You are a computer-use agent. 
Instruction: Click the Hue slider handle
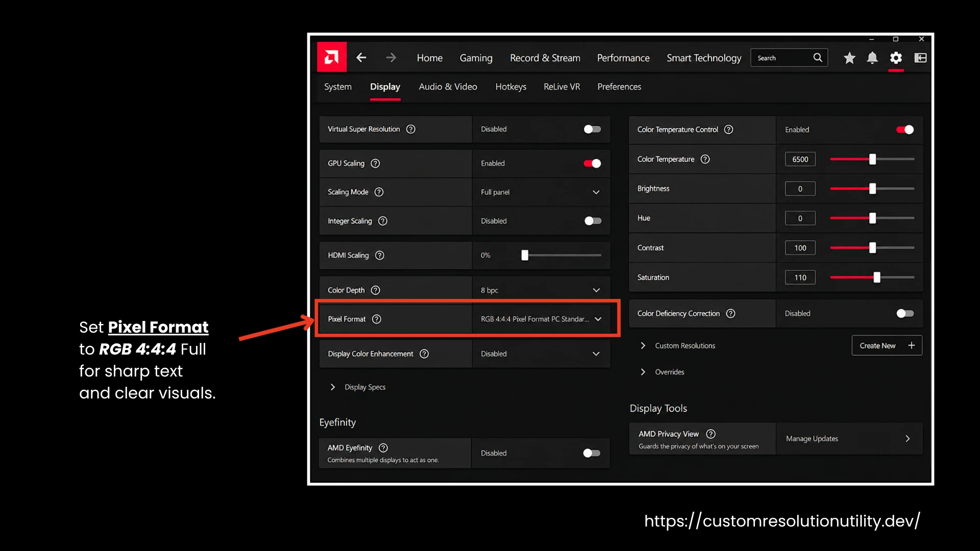click(x=873, y=218)
